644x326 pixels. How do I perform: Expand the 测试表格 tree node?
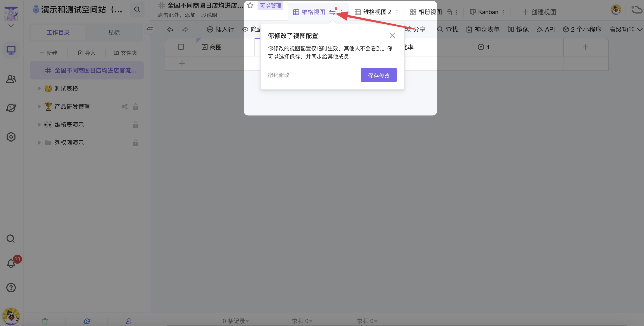39,88
